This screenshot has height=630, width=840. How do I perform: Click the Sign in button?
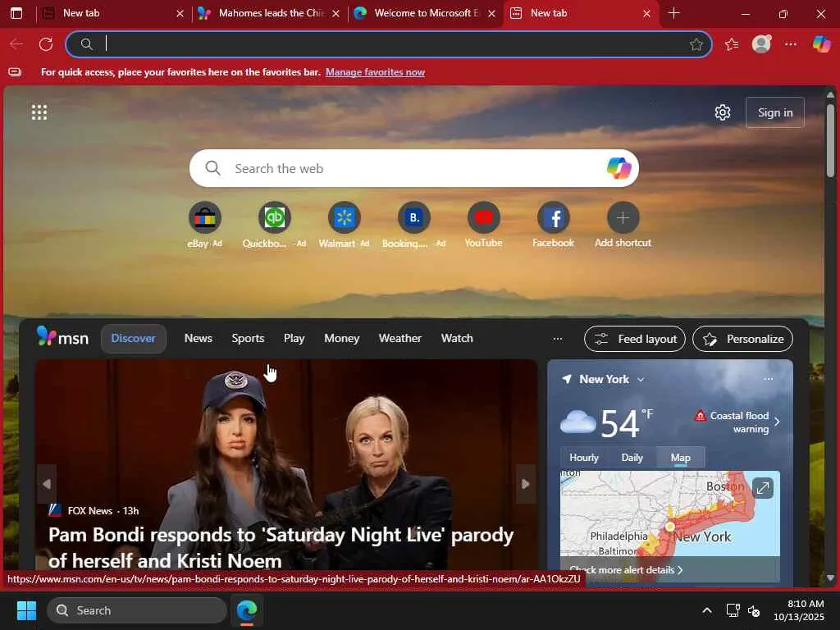click(x=774, y=112)
